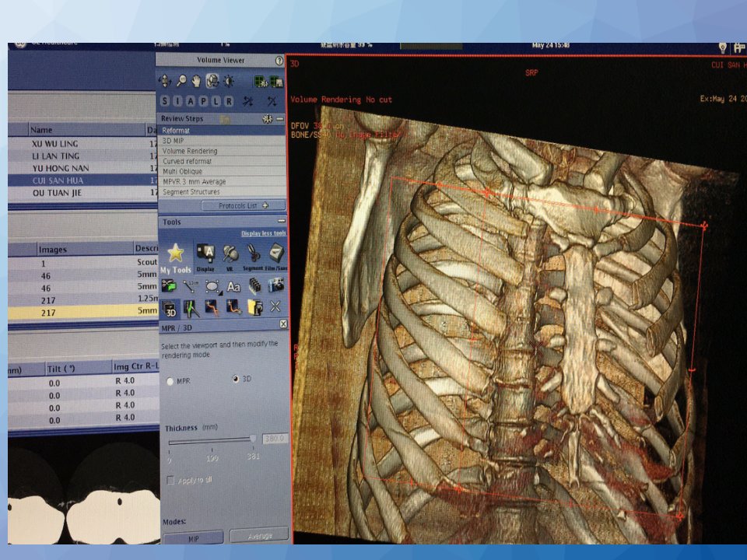Set Posterior view with P button
Screen dimensions: 747x560
[x=203, y=101]
